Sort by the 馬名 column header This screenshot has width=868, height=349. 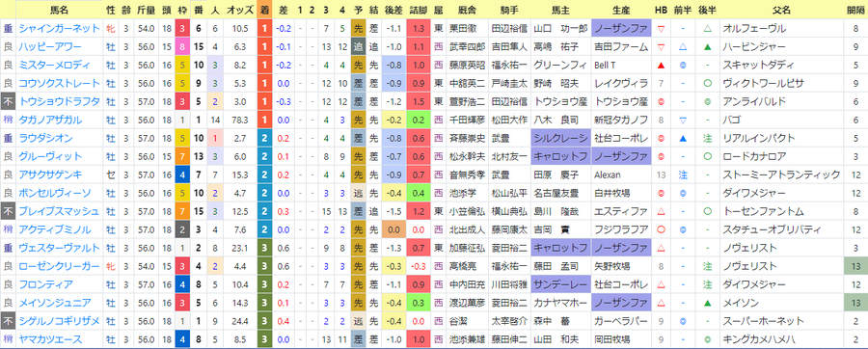point(59,10)
